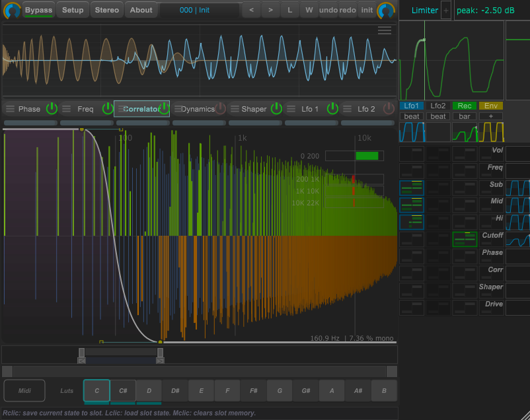Click the Shaper module drag handle icon
The width and height of the screenshot is (530, 420).
point(235,109)
